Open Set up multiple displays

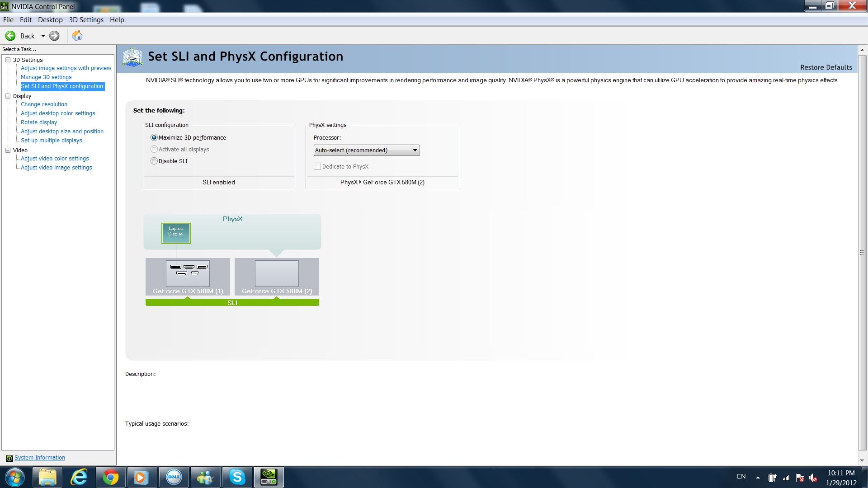[x=52, y=141]
